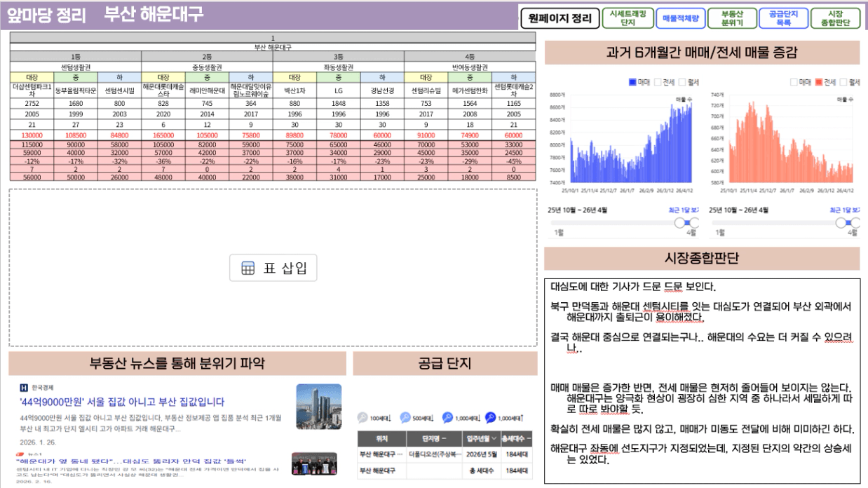Viewport: 868px width, 488px height.
Task: Toggle 전세 checkbox in the blue 매매 chart
Action: (658, 82)
